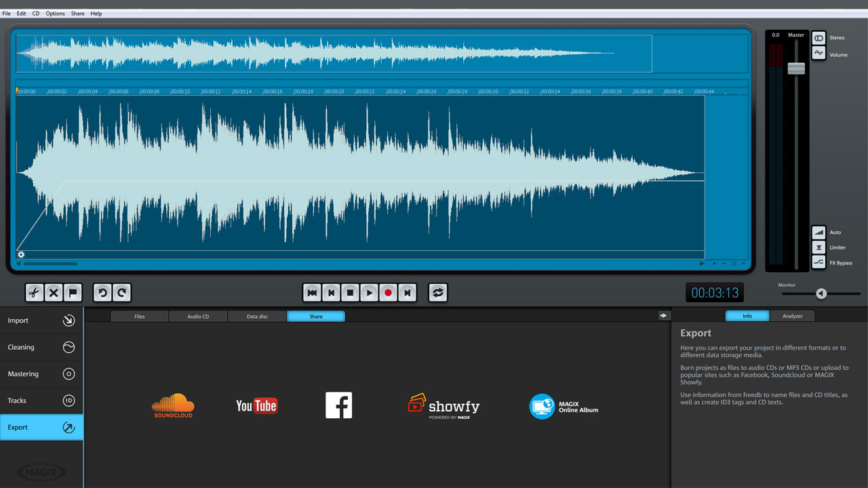Toggle the master Limiter
868x488 pixels.
coord(818,247)
